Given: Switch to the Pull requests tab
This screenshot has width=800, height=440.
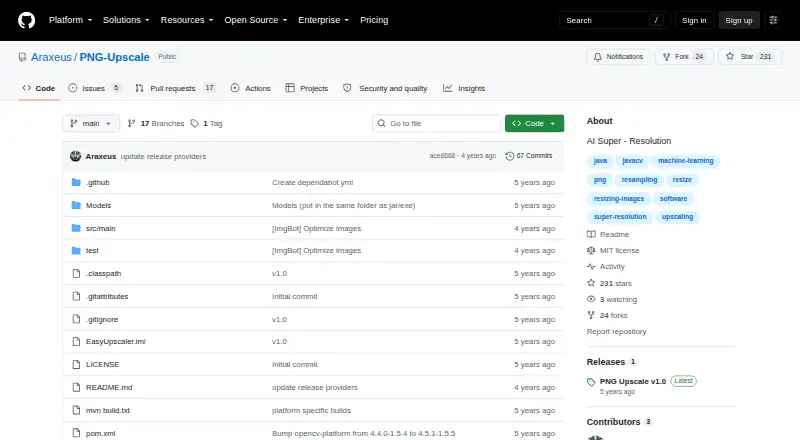Looking at the screenshot, I should point(175,88).
